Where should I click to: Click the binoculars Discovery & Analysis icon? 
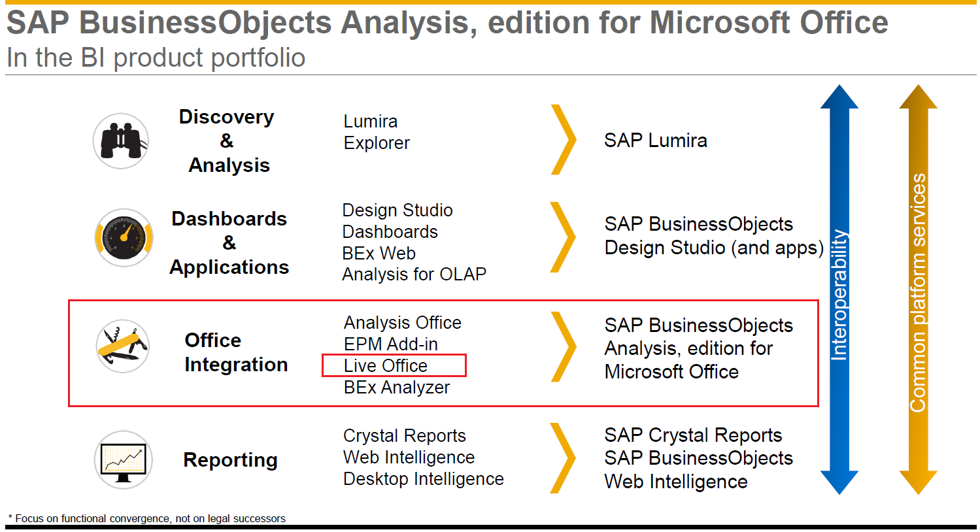pos(121,141)
